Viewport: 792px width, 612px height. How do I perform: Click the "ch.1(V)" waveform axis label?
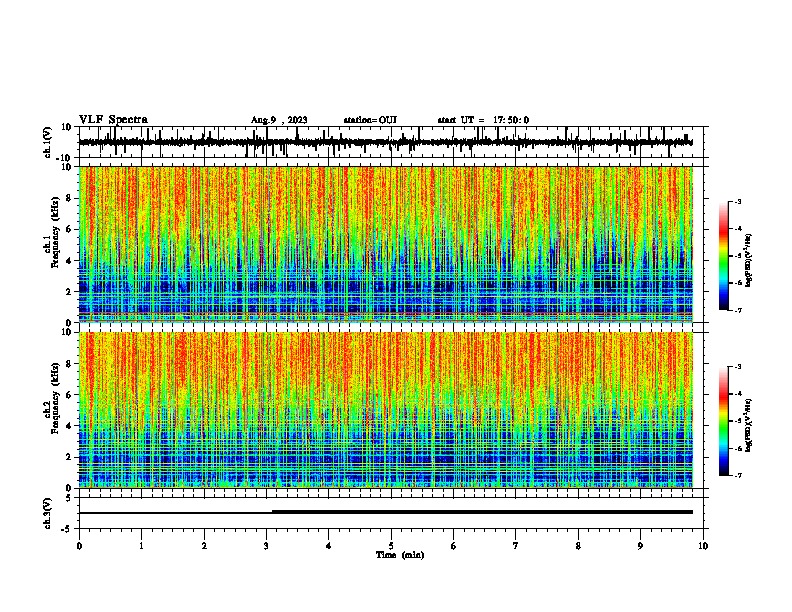coord(48,142)
